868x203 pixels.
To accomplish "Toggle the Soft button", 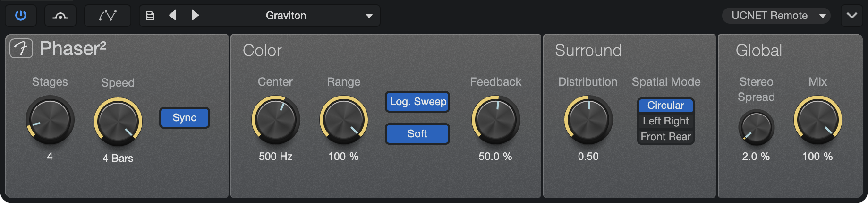I will tap(417, 134).
